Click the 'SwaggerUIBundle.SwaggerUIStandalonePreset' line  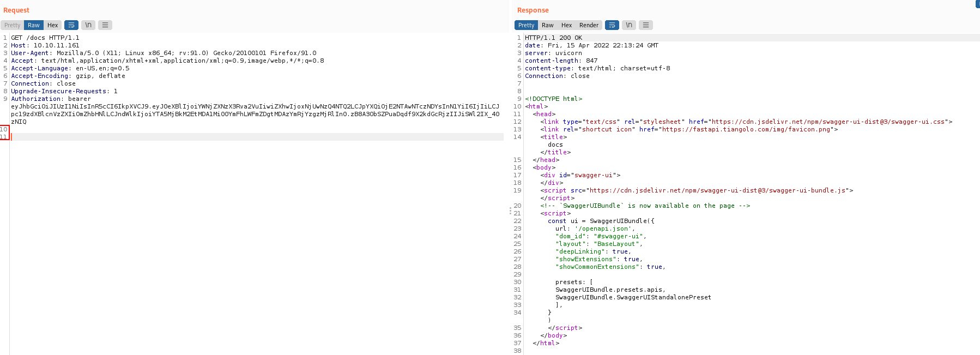coord(633,298)
